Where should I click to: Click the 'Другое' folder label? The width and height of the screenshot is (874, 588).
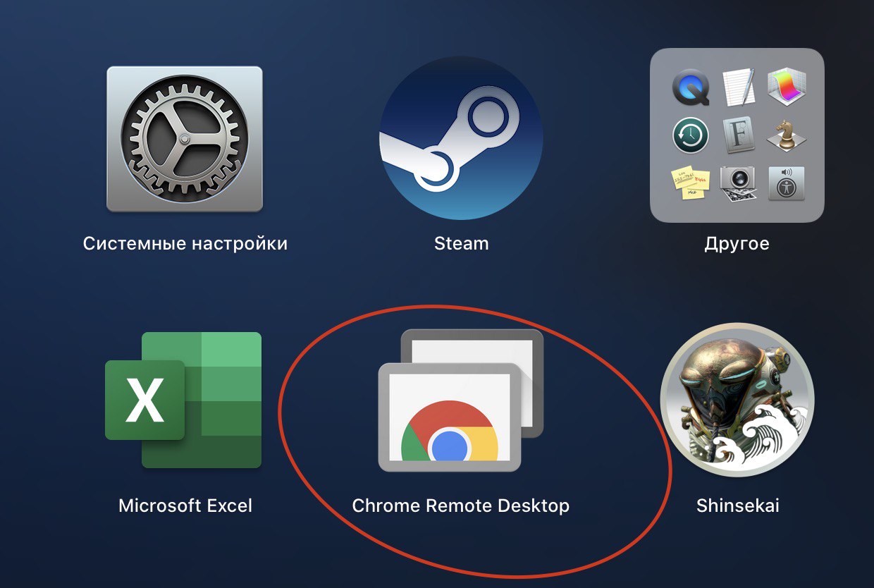click(x=737, y=245)
